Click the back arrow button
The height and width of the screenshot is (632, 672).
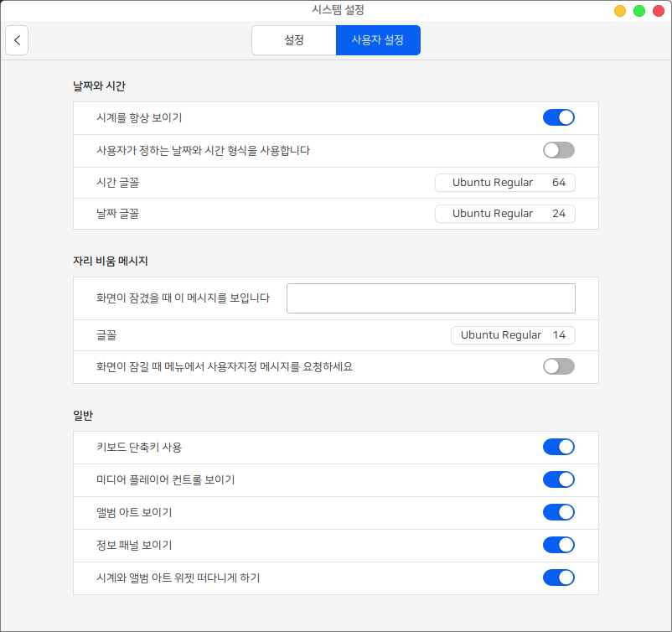tap(17, 40)
